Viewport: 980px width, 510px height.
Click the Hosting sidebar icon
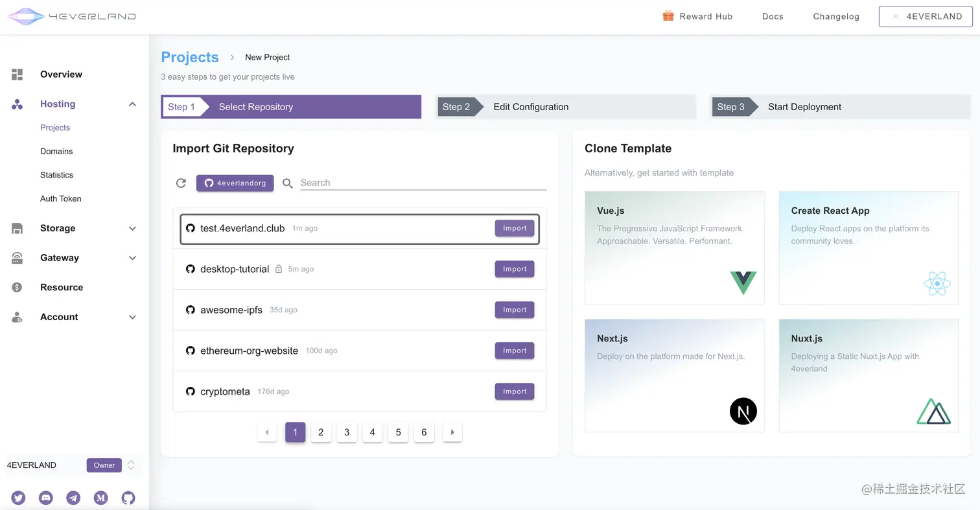point(17,104)
